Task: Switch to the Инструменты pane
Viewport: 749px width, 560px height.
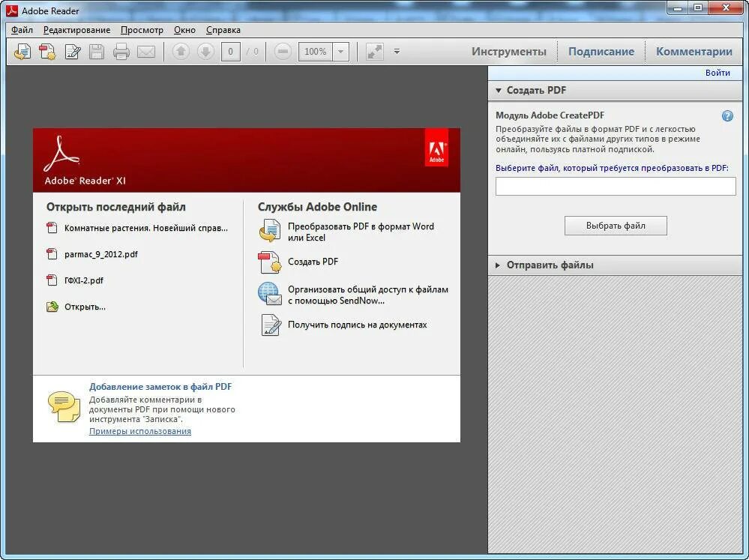Action: [x=509, y=52]
